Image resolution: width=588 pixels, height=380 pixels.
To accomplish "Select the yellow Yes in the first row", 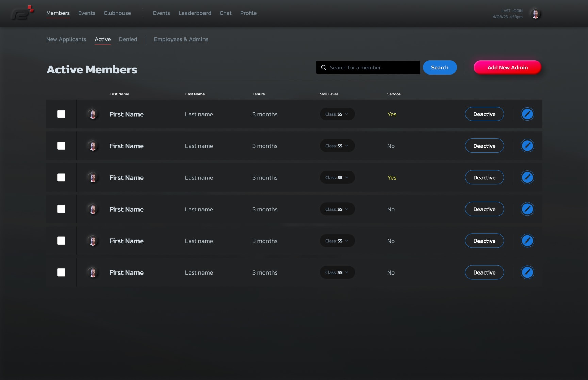I will click(392, 114).
